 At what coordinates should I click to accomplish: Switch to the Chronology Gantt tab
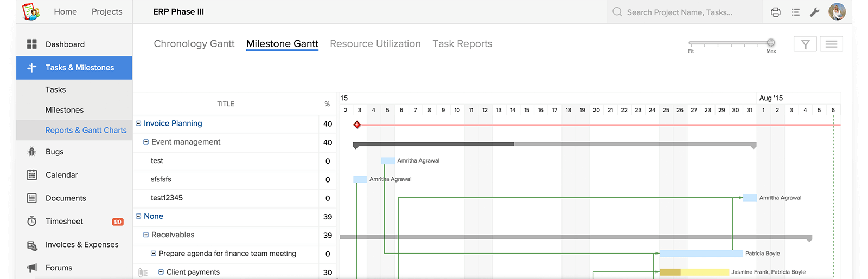pyautogui.click(x=194, y=43)
